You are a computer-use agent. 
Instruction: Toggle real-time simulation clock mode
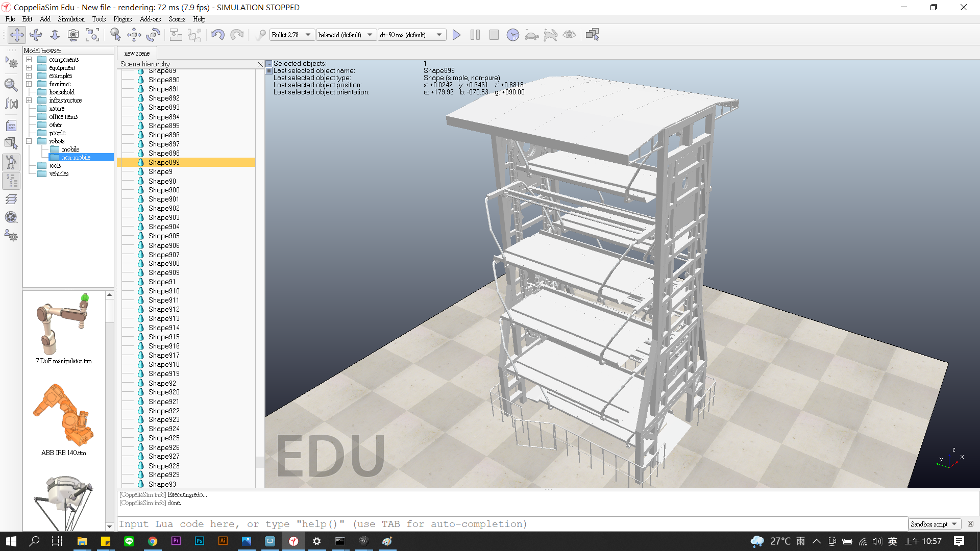(x=512, y=35)
